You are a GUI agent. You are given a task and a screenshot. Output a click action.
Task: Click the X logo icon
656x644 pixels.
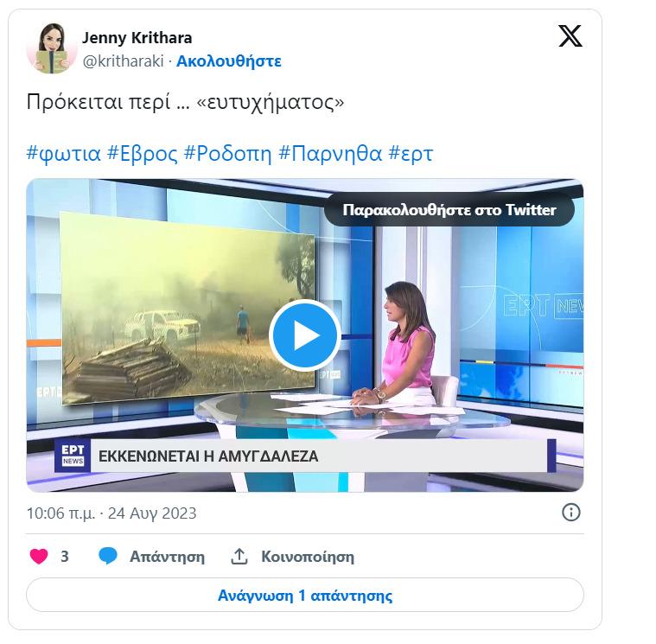pyautogui.click(x=570, y=35)
